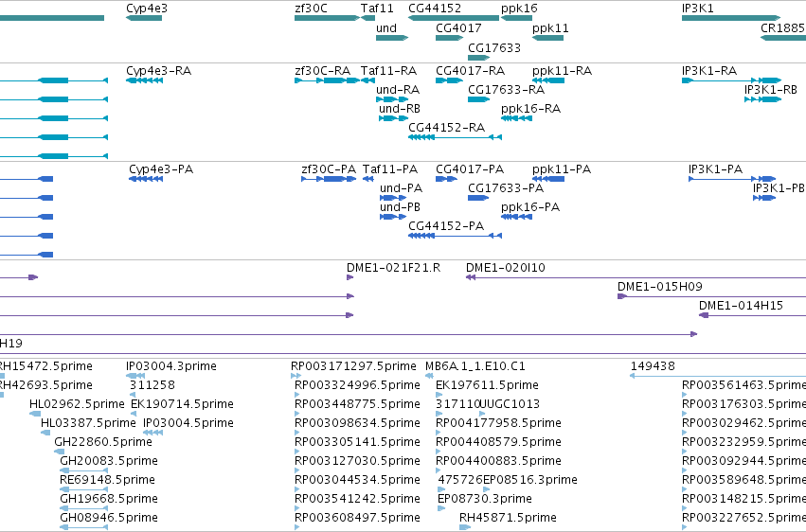Image resolution: width=806 pixels, height=532 pixels.
Task: Select the 311258 feature label
Action: click(152, 385)
